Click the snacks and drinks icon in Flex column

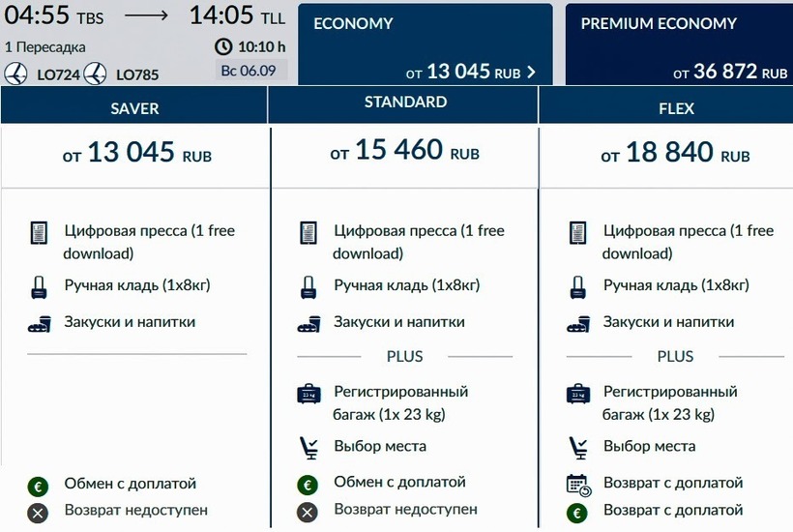578,324
